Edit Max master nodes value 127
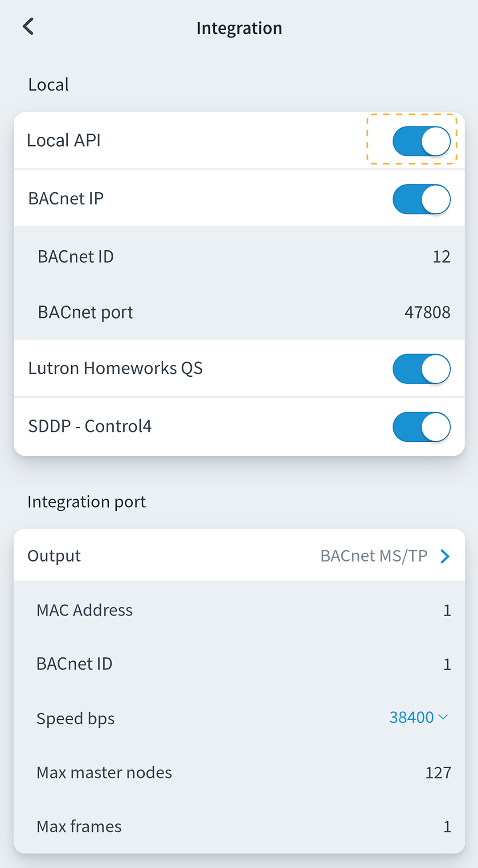 pyautogui.click(x=438, y=773)
